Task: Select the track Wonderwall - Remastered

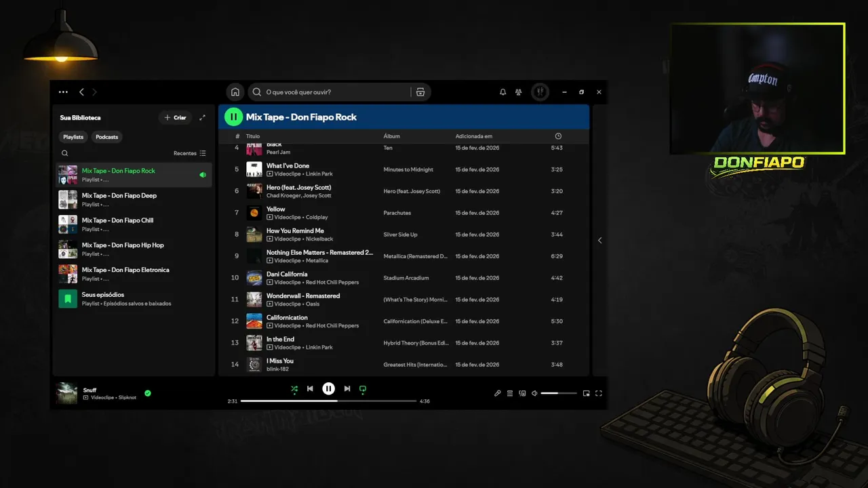Action: pyautogui.click(x=303, y=296)
